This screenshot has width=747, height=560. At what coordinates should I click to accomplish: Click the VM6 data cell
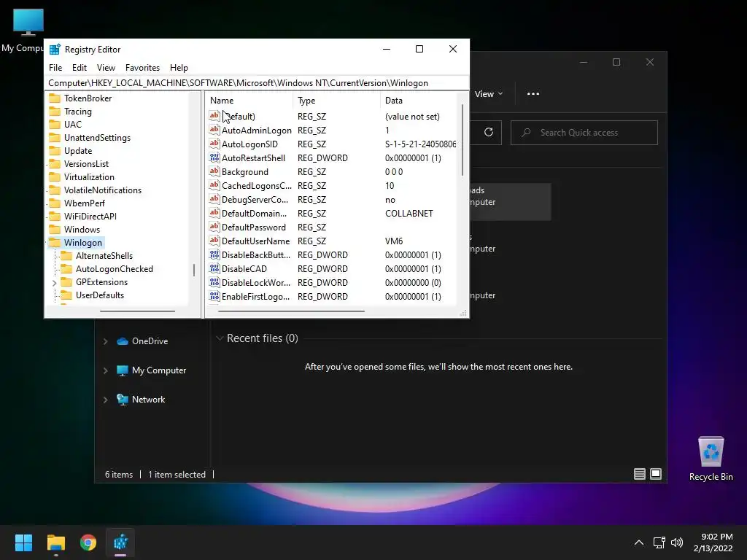(394, 241)
